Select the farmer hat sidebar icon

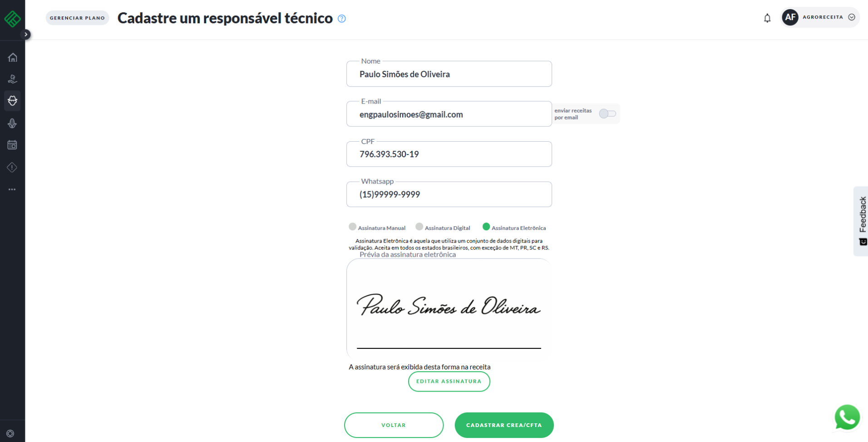pos(12,101)
